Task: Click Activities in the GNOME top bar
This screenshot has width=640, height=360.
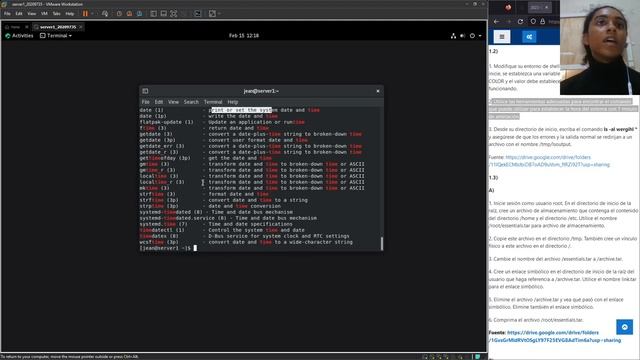Action: point(19,36)
